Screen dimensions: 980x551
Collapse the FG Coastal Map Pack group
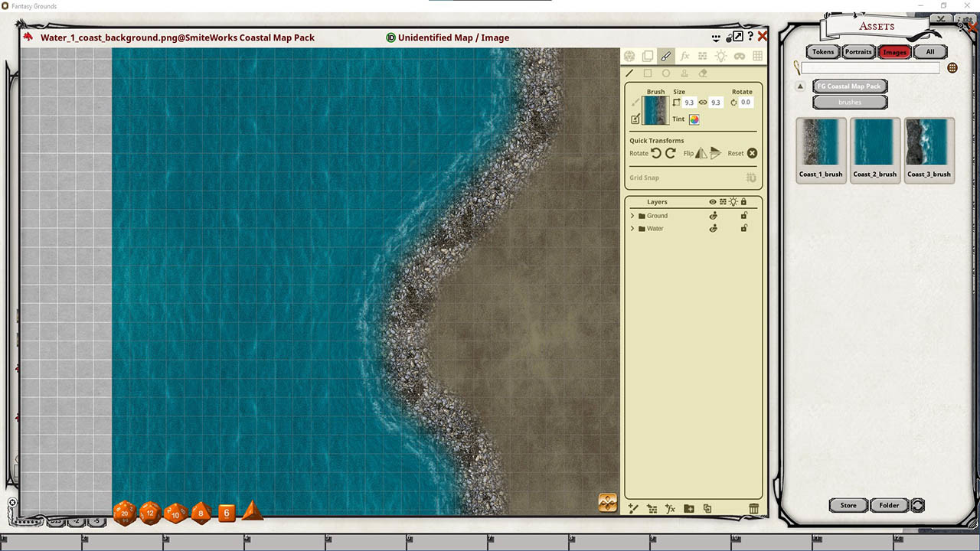800,86
